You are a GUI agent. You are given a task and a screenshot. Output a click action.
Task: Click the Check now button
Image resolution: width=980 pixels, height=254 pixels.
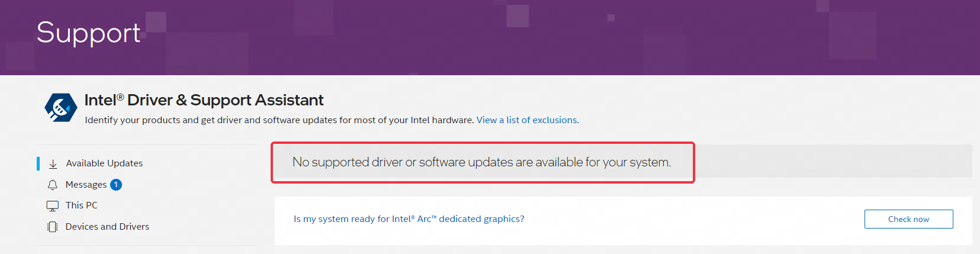click(908, 219)
